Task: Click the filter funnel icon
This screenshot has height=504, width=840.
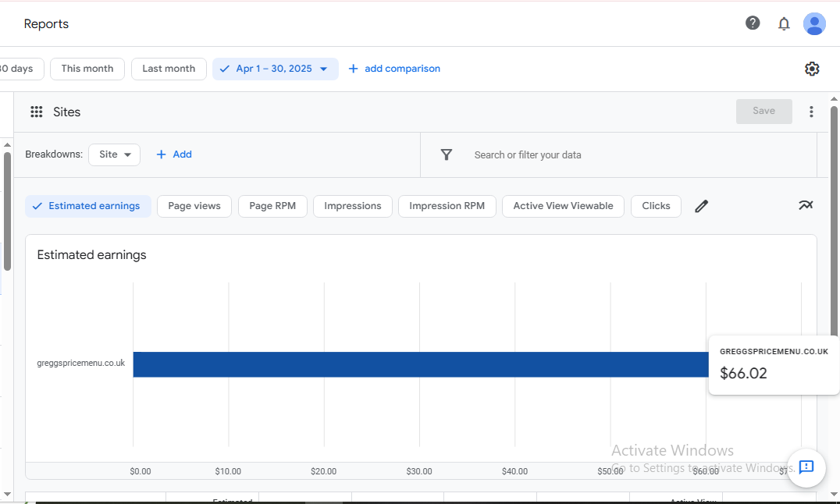Action: coord(447,154)
